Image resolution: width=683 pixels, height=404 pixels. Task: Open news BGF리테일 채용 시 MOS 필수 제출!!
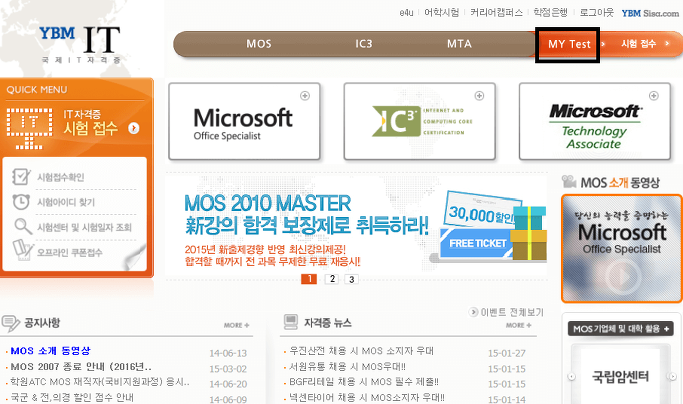click(364, 382)
